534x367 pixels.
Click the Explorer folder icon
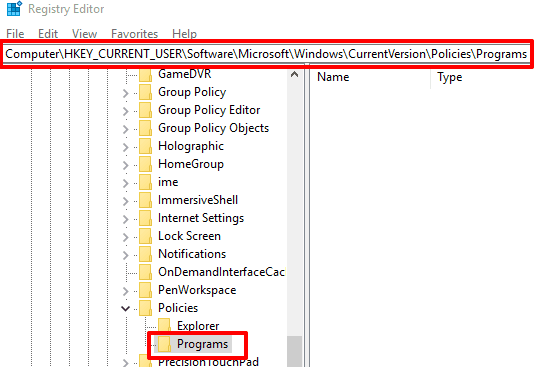coord(164,326)
